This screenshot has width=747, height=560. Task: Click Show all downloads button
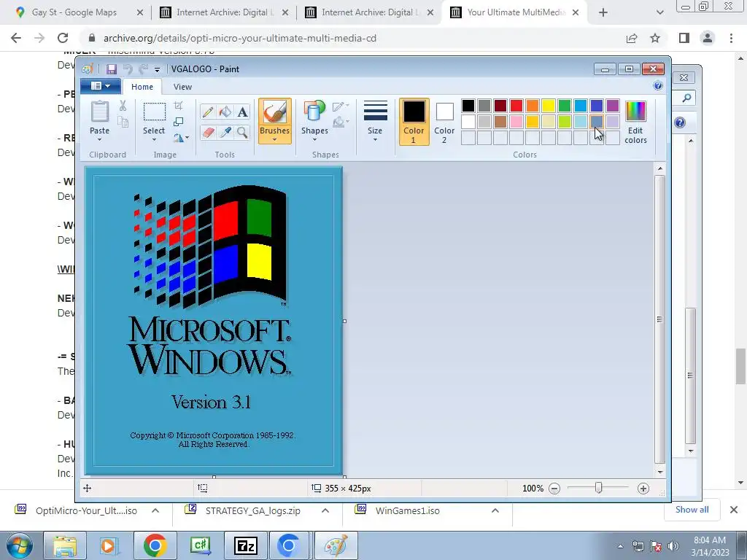(x=692, y=510)
